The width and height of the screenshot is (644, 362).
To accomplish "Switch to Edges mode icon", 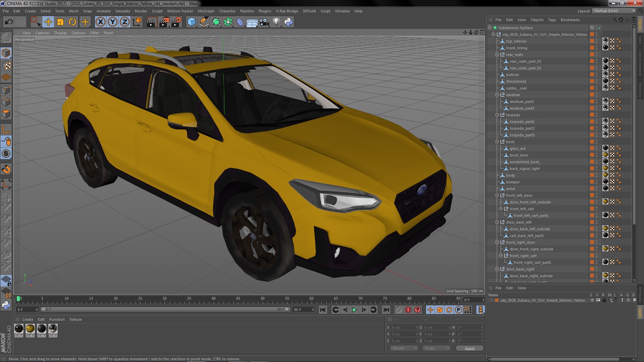I will click(x=6, y=102).
